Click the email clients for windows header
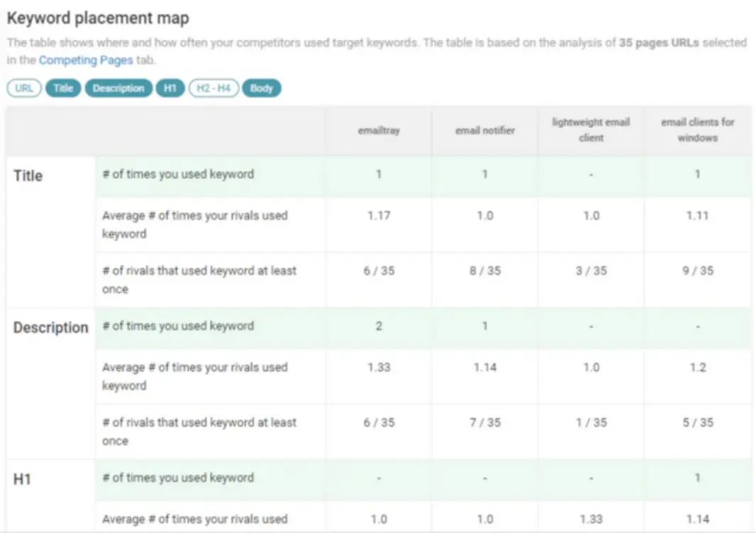Screen dimensions: 756x533 click(697, 131)
